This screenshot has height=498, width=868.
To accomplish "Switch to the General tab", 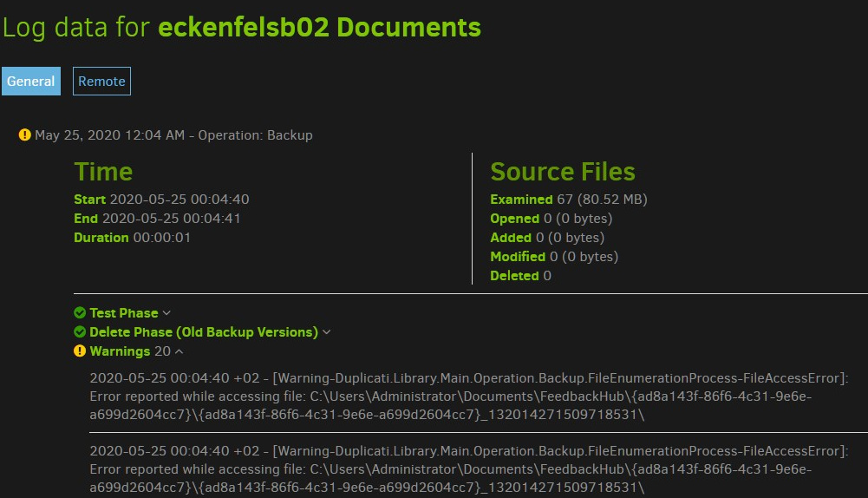I will (x=31, y=82).
